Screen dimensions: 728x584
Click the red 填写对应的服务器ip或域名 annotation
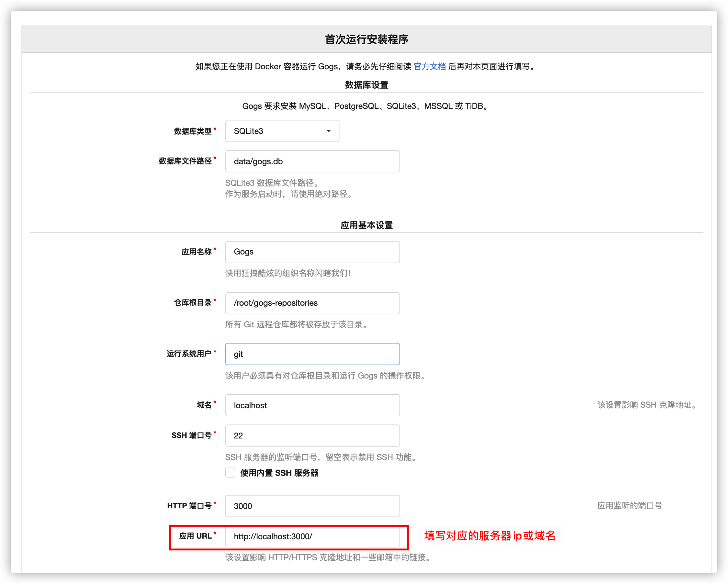[x=489, y=536]
